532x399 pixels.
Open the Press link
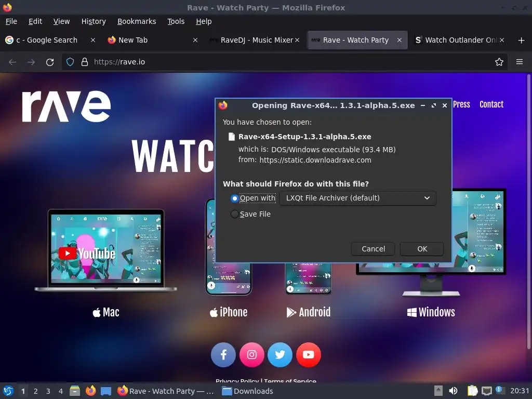coord(461,104)
